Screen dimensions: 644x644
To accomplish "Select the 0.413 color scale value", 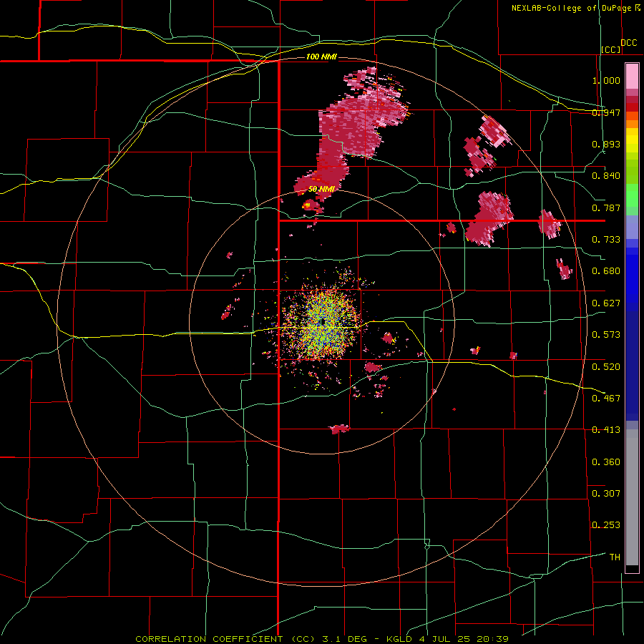I will 606,430.
